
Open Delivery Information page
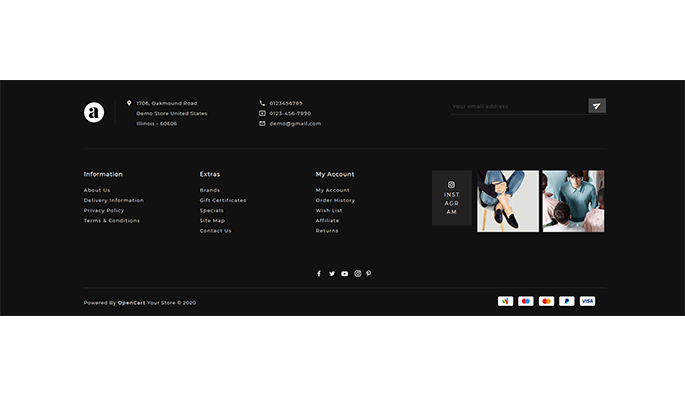pyautogui.click(x=114, y=200)
